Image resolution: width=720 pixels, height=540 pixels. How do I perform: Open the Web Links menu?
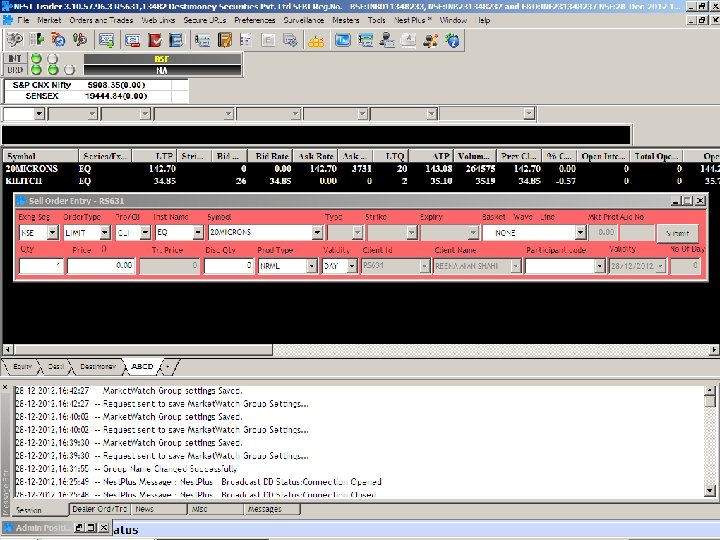(x=158, y=20)
